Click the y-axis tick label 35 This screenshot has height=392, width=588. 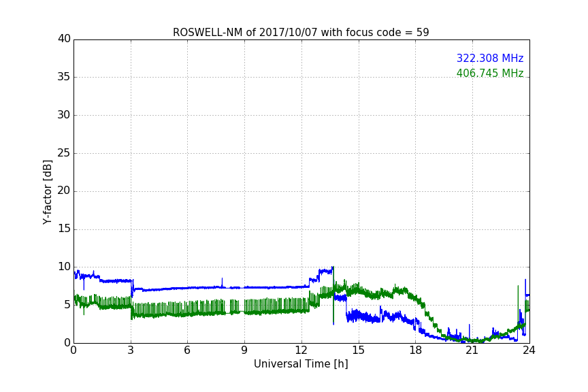point(64,77)
